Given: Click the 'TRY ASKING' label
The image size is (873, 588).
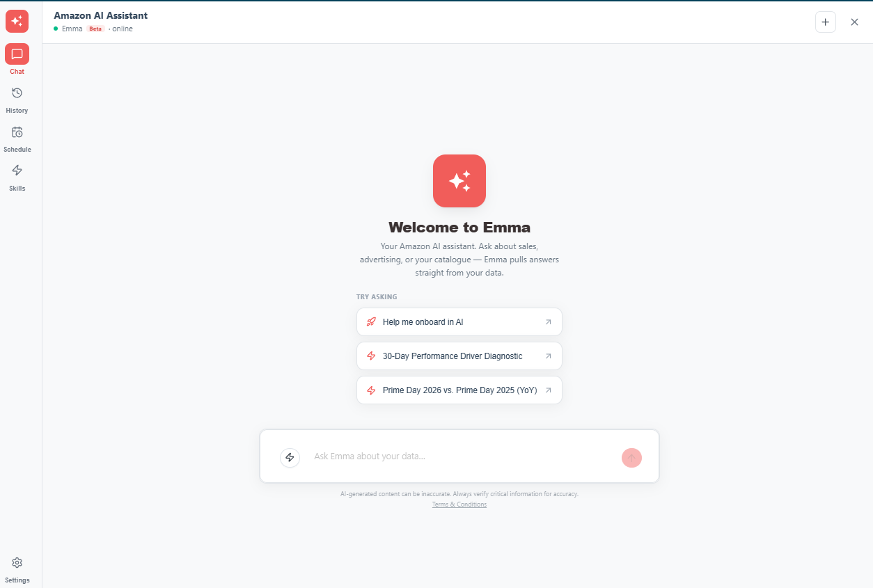Looking at the screenshot, I should pos(377,297).
